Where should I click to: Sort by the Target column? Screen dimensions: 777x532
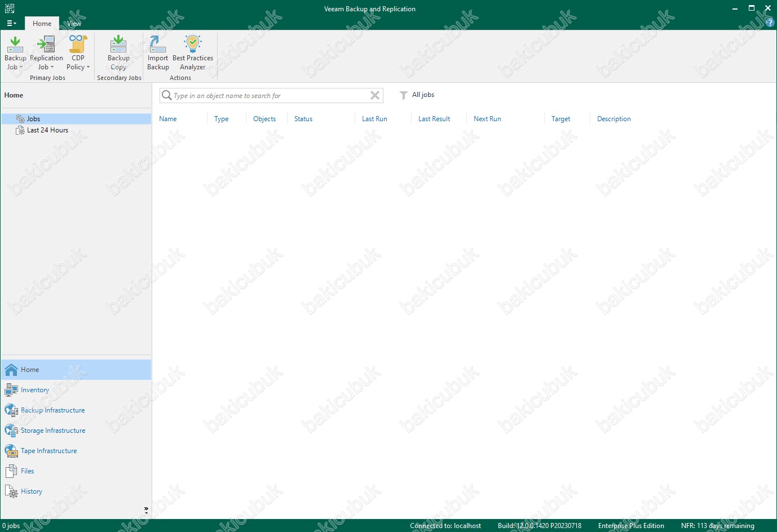(x=560, y=119)
